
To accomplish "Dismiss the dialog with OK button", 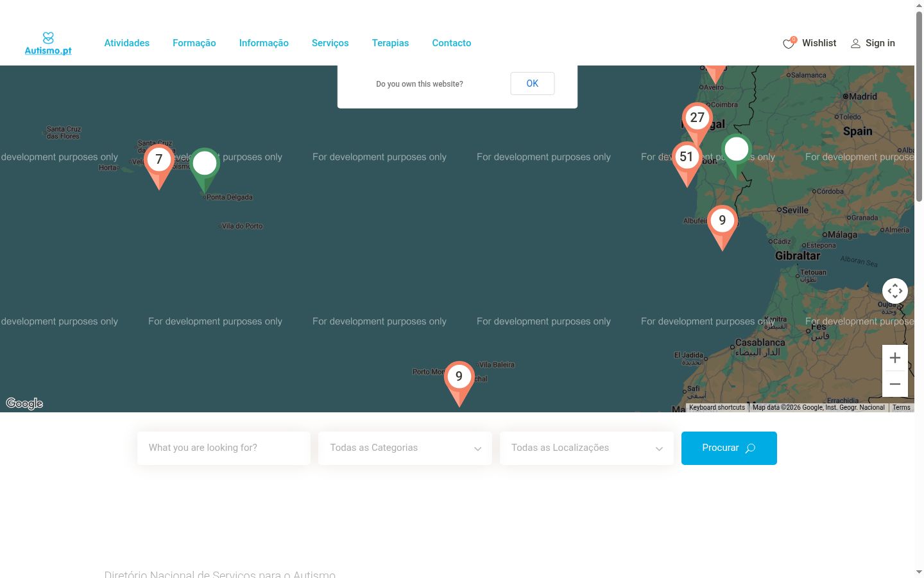I will click(533, 83).
